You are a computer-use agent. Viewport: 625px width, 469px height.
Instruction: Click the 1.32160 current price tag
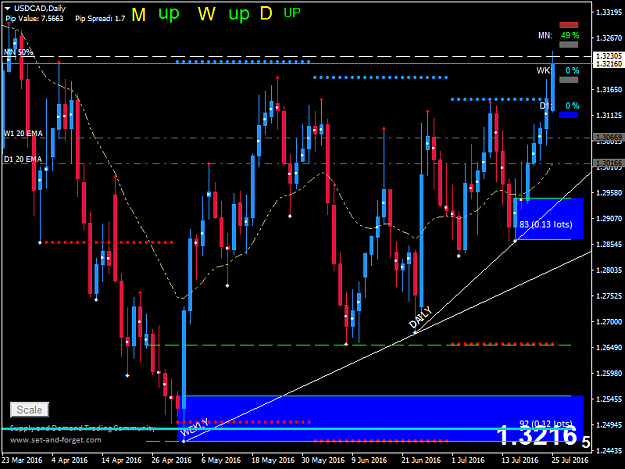click(609, 64)
